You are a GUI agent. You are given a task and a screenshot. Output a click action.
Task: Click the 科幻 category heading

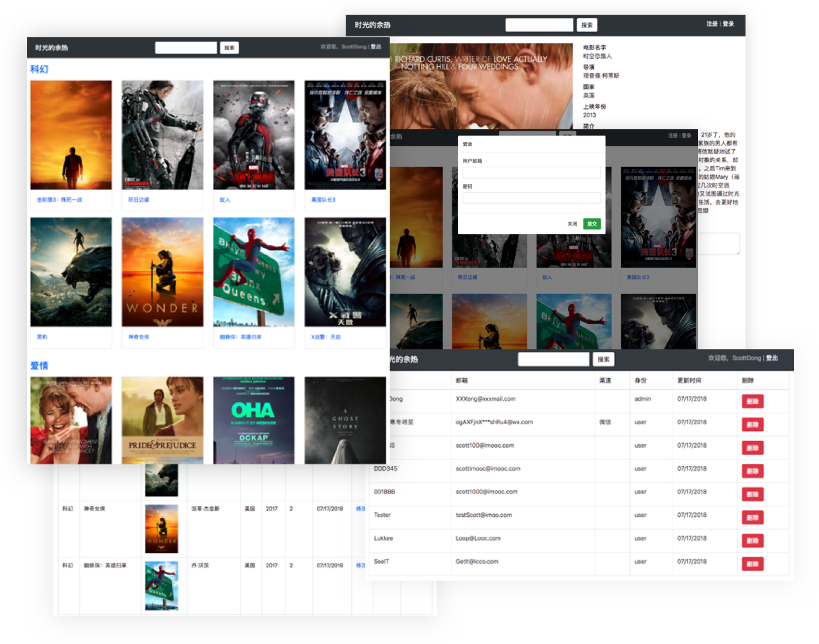[x=40, y=69]
